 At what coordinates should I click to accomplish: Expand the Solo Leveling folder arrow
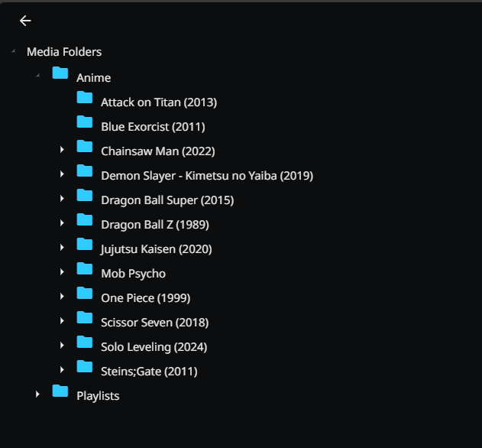(62, 346)
